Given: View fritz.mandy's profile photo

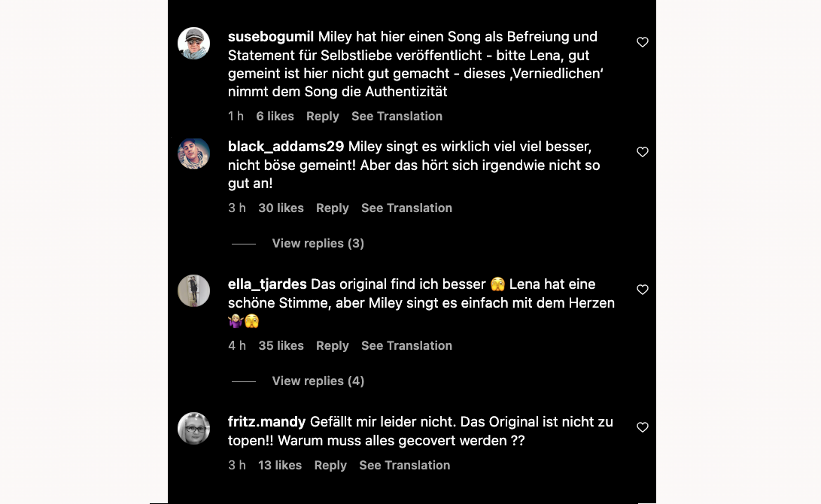Looking at the screenshot, I should click(x=193, y=428).
